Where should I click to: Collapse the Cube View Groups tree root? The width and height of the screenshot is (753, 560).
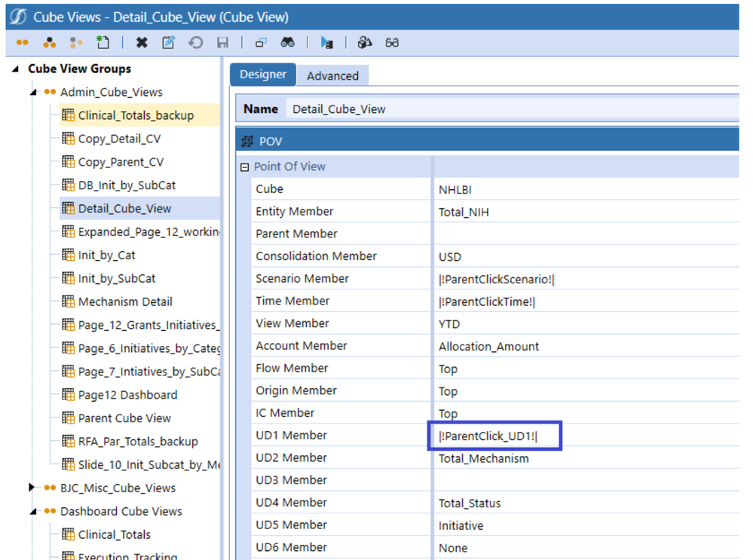click(16, 69)
